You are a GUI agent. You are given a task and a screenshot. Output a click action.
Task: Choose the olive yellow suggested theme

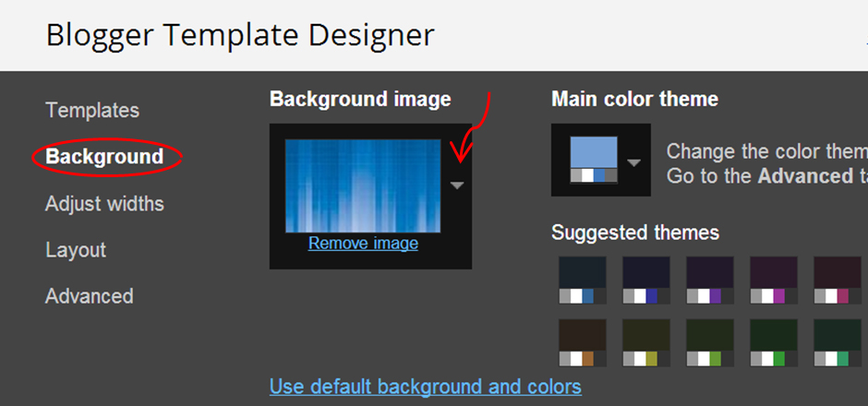(646, 342)
